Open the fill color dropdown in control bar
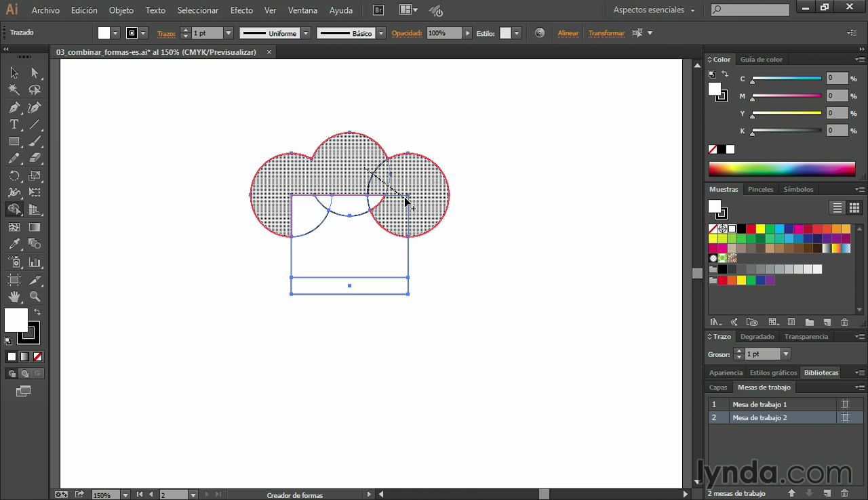868x500 pixels. 115,33
